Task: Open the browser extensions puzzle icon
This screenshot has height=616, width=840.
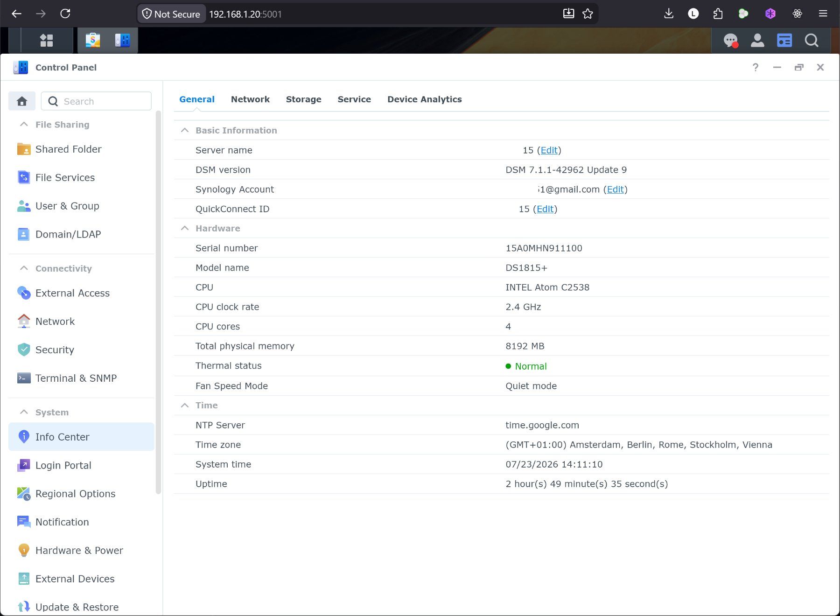Action: pyautogui.click(x=718, y=14)
